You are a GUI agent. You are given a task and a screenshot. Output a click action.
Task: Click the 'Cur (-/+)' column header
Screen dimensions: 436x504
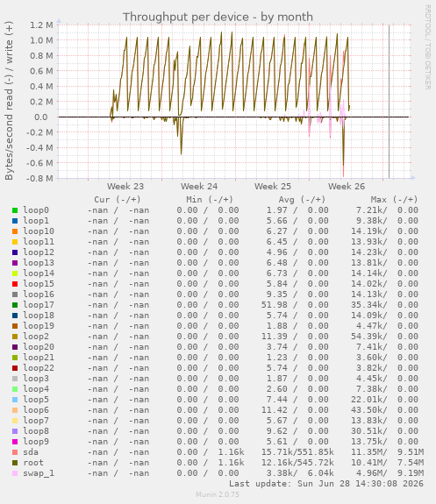pyautogui.click(x=118, y=200)
